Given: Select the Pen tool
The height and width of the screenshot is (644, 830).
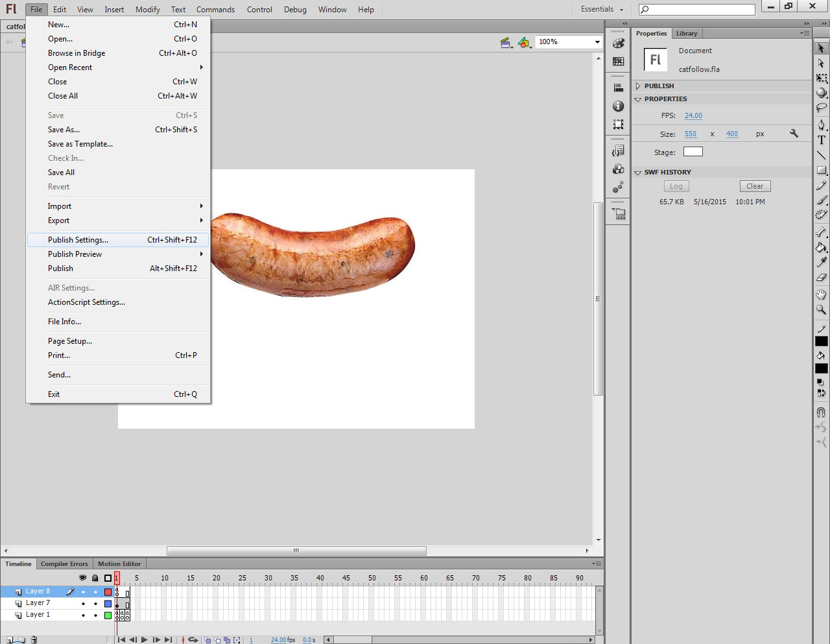Looking at the screenshot, I should pos(821,125).
